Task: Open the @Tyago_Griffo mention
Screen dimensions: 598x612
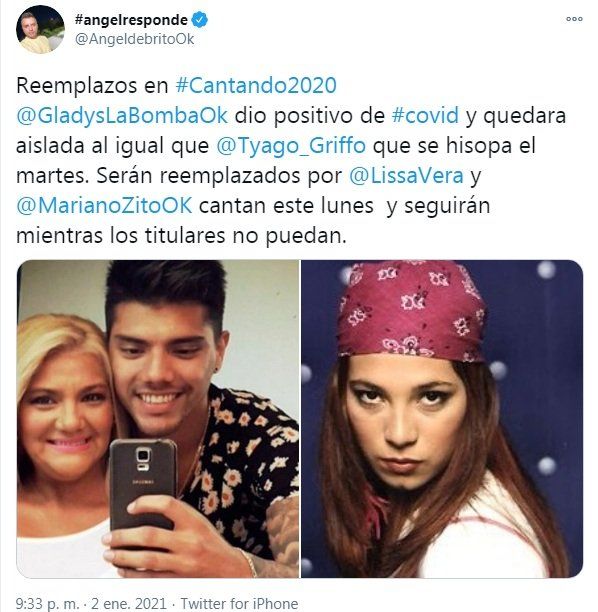Action: tap(291, 146)
